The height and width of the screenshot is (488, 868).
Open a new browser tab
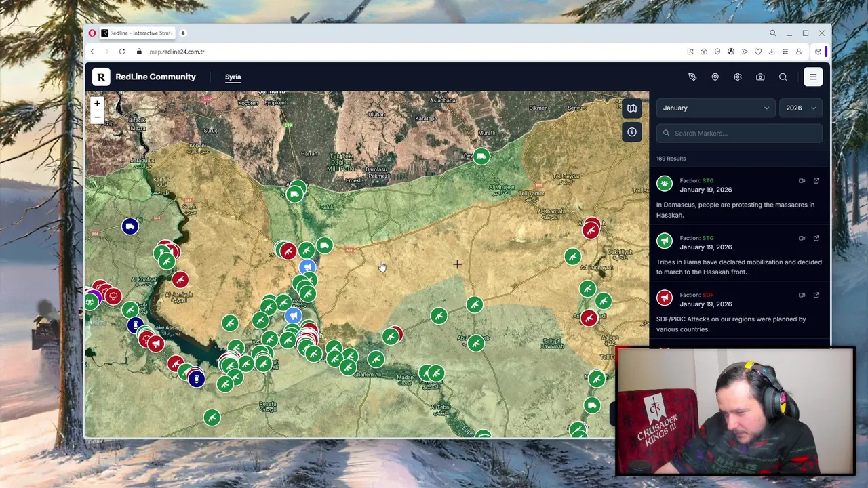tap(182, 33)
